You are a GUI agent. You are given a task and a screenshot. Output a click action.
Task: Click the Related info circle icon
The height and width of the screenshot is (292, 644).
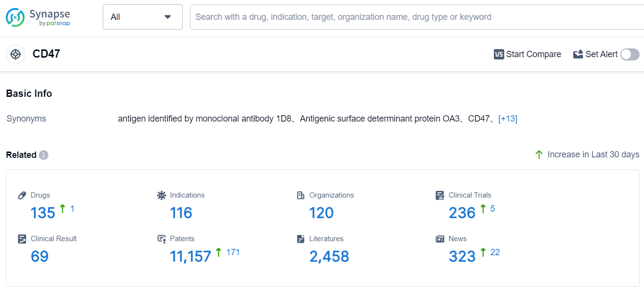point(44,155)
